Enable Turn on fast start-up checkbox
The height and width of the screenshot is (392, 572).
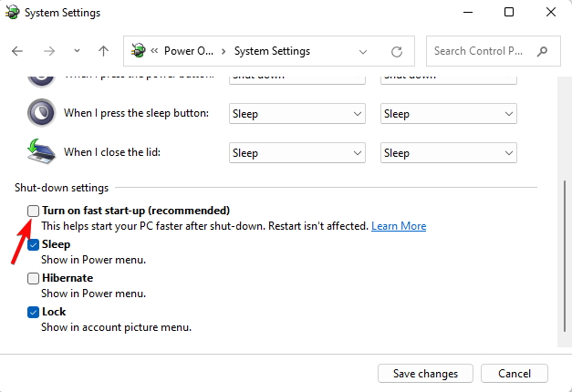click(34, 211)
